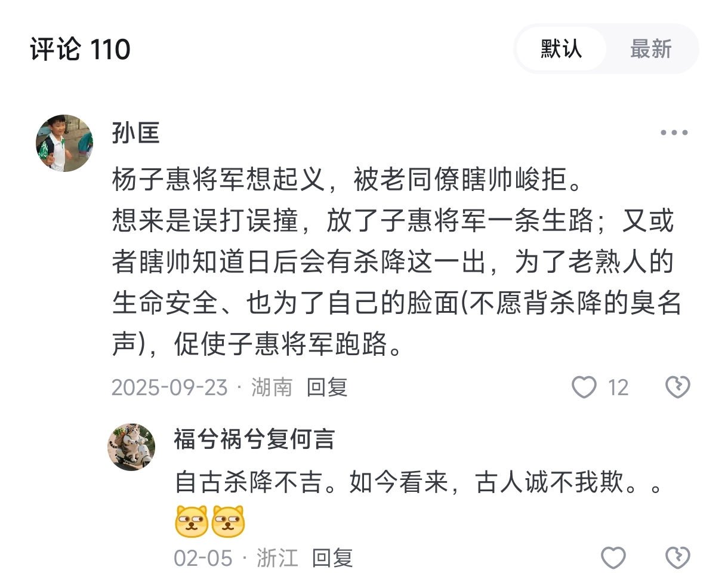Tap the like count 12
The width and height of the screenshot is (728, 582).
tap(618, 388)
